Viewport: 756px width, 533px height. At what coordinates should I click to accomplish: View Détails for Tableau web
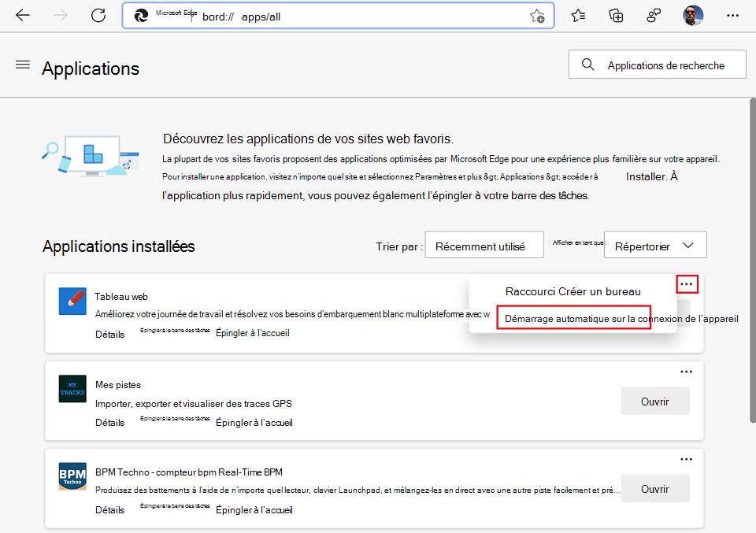click(109, 333)
